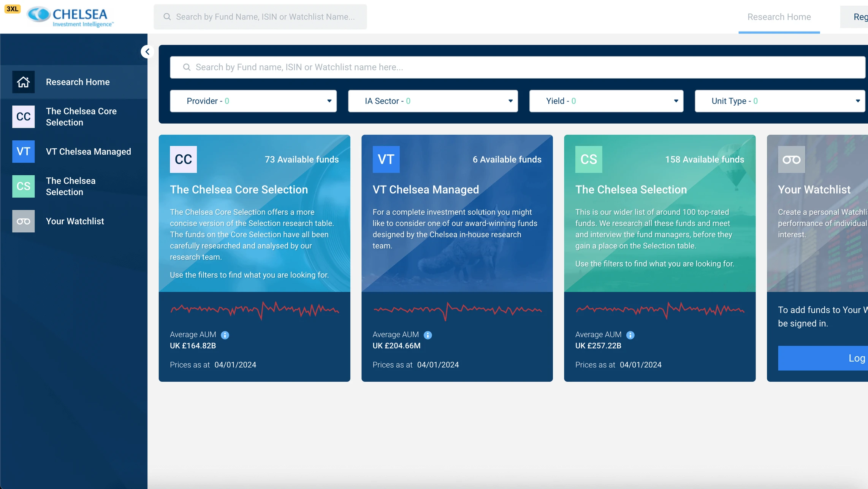The image size is (868, 489).
Task: Click the Watchlist glasses sidebar icon
Action: pyautogui.click(x=23, y=221)
